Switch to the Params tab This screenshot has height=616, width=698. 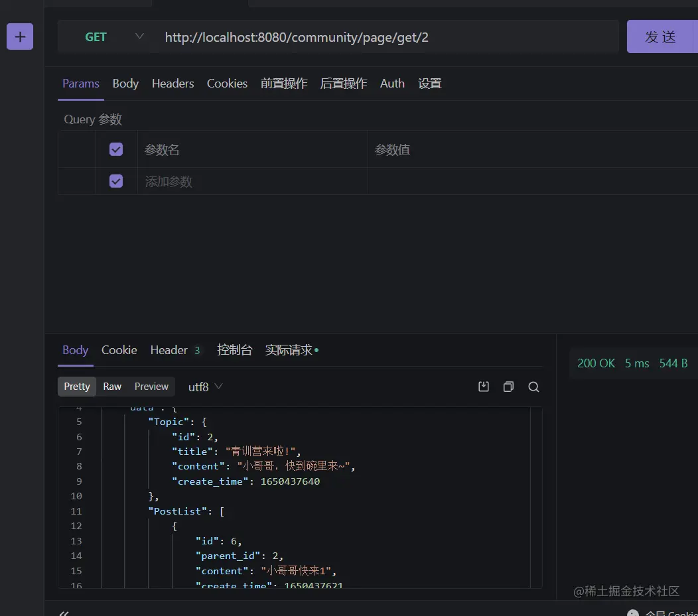point(80,84)
